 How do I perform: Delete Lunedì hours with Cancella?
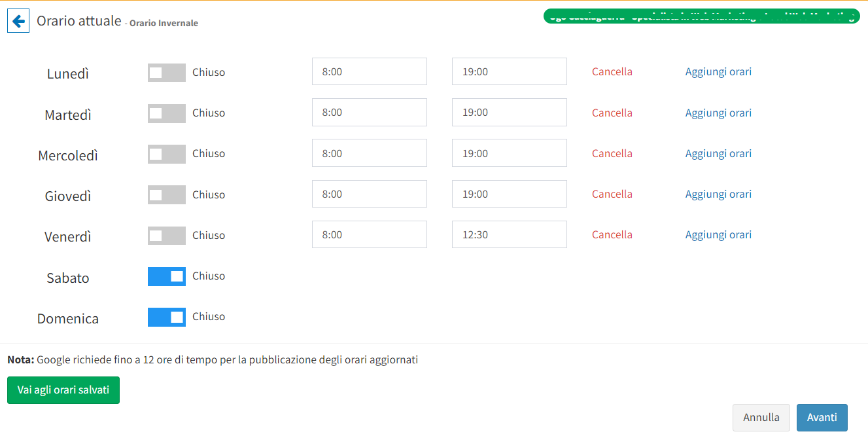tap(612, 72)
